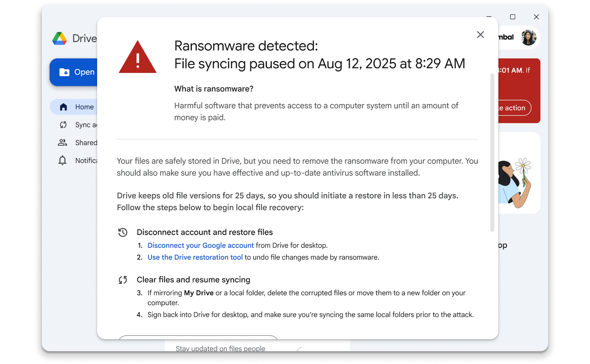Viewport: 590px width, 364px height.
Task: Open Shared drives sidebar icon
Action: [x=63, y=143]
